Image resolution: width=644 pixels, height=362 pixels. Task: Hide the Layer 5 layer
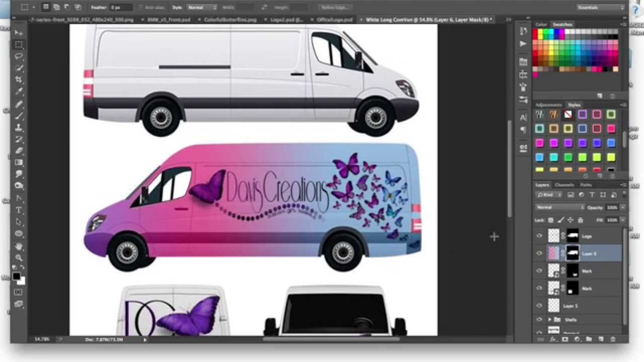click(x=540, y=306)
